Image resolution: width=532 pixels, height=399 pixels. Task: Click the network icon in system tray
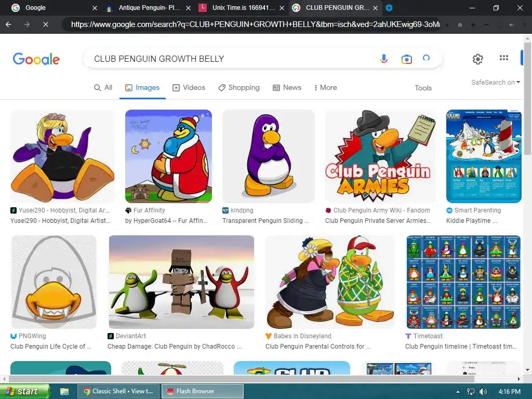pos(471,392)
